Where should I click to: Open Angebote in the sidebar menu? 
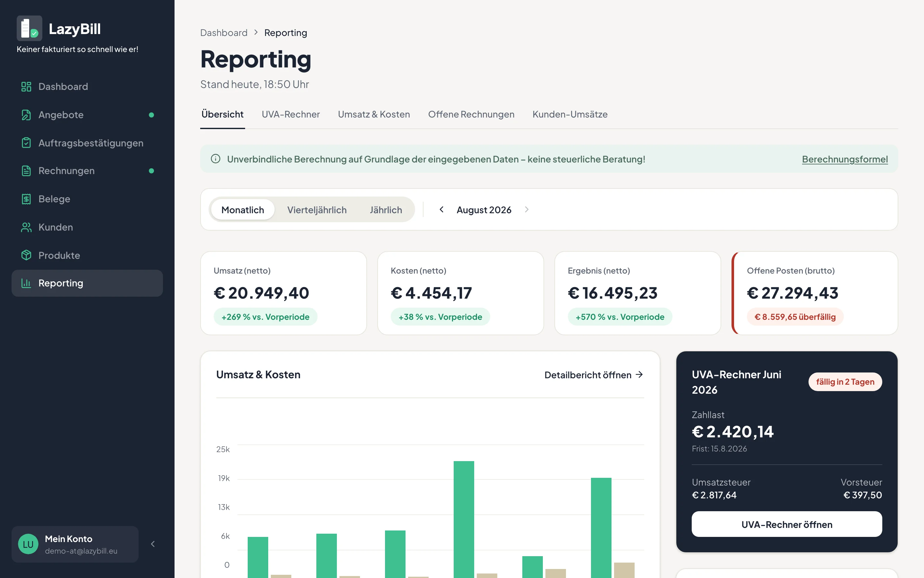point(87,115)
